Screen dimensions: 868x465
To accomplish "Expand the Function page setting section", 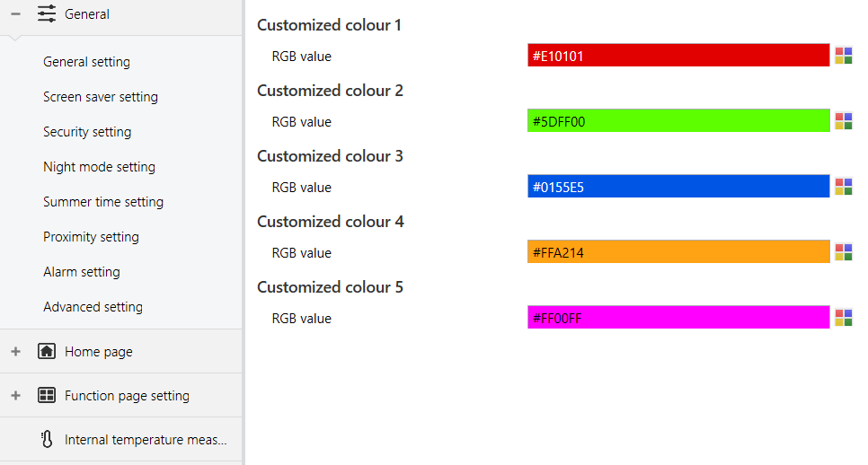I will pos(15,396).
